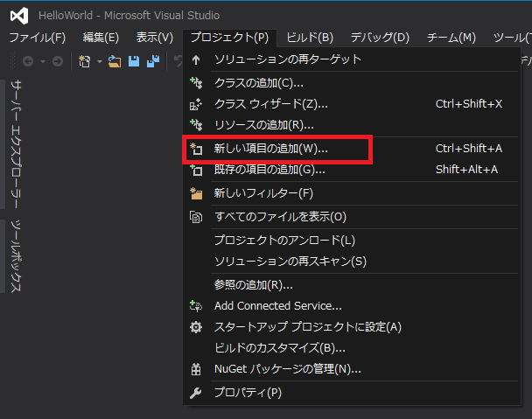Click the retarget solution up-arrow icon
Viewport: 532px width, 419px height.
click(196, 60)
